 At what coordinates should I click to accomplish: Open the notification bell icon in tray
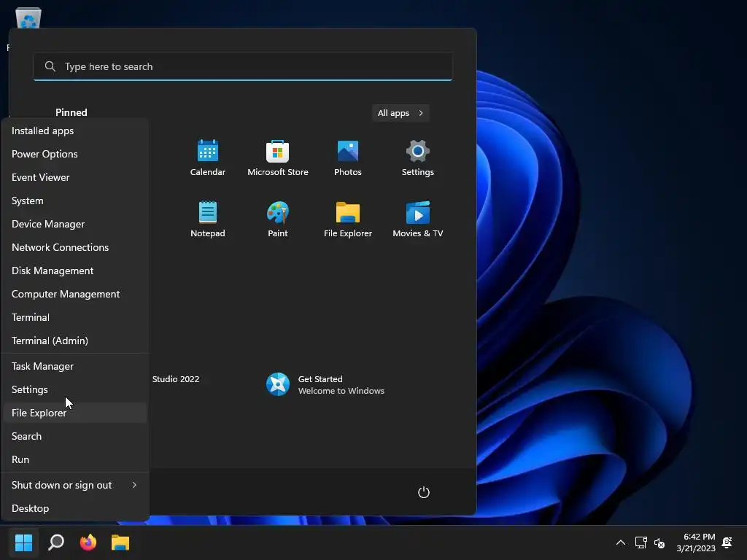(727, 542)
